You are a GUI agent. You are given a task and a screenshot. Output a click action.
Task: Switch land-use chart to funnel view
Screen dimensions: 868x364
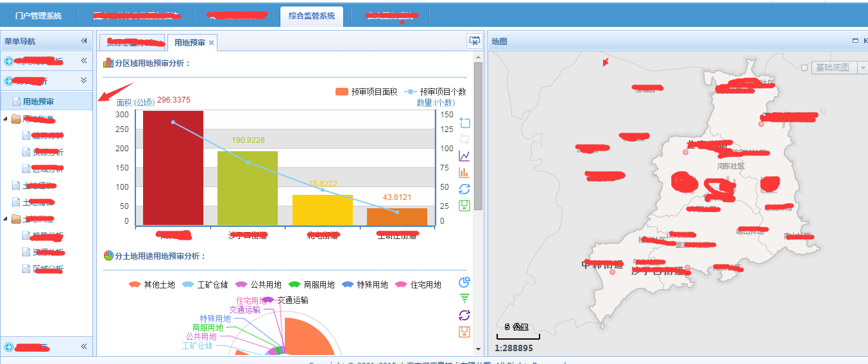465,299
